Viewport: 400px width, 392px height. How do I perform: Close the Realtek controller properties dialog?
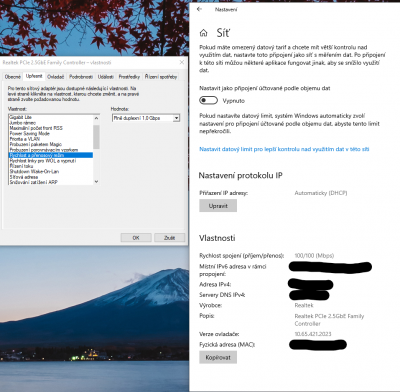(182, 62)
